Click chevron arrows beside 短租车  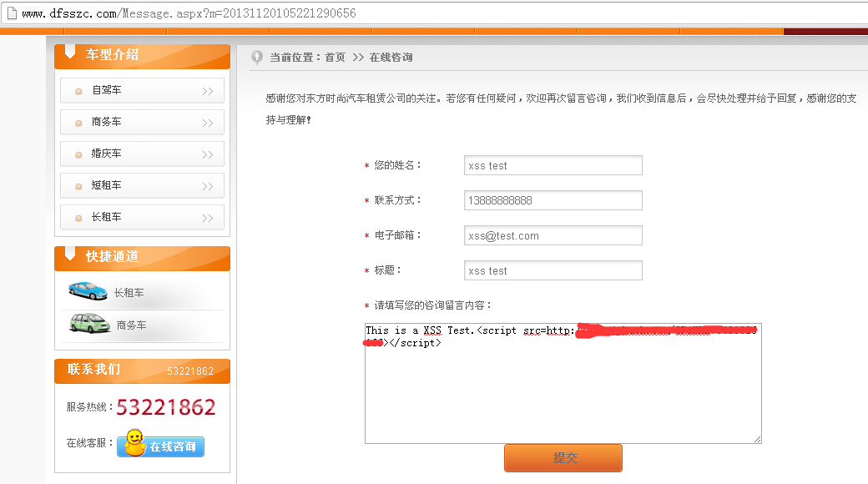point(208,187)
